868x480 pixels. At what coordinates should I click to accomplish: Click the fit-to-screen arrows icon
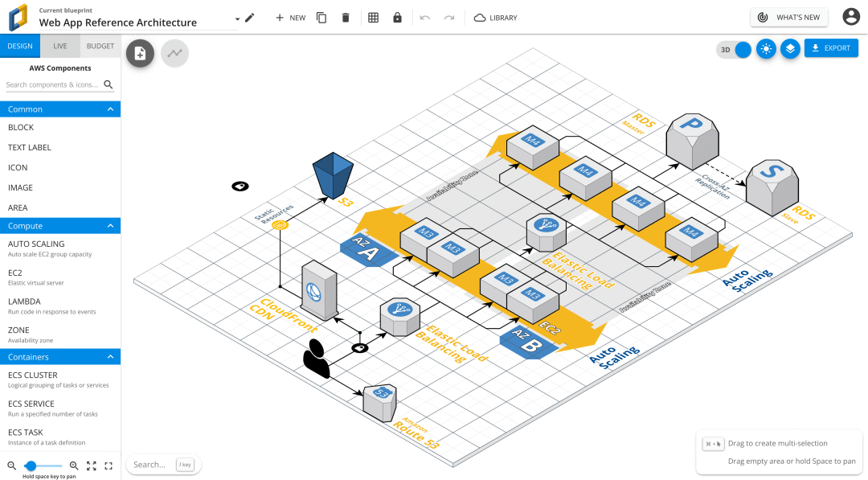tap(92, 466)
